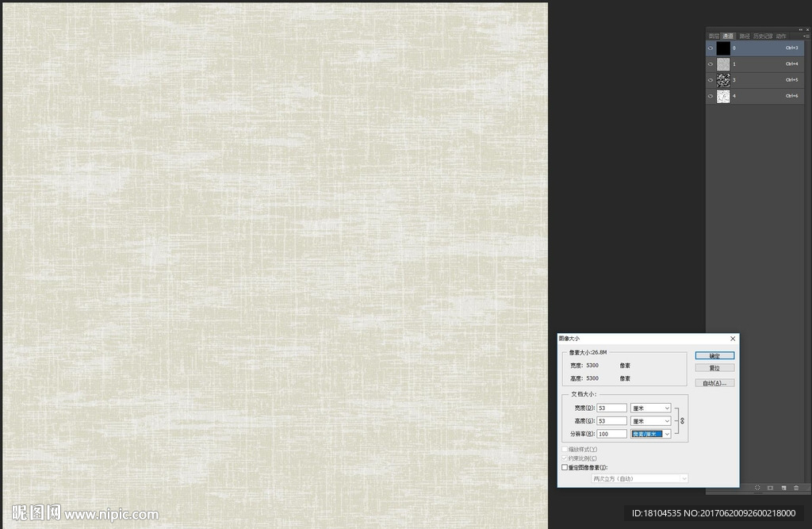Image resolution: width=812 pixels, height=529 pixels.
Task: Select the 通道 tab
Action: 728,36
